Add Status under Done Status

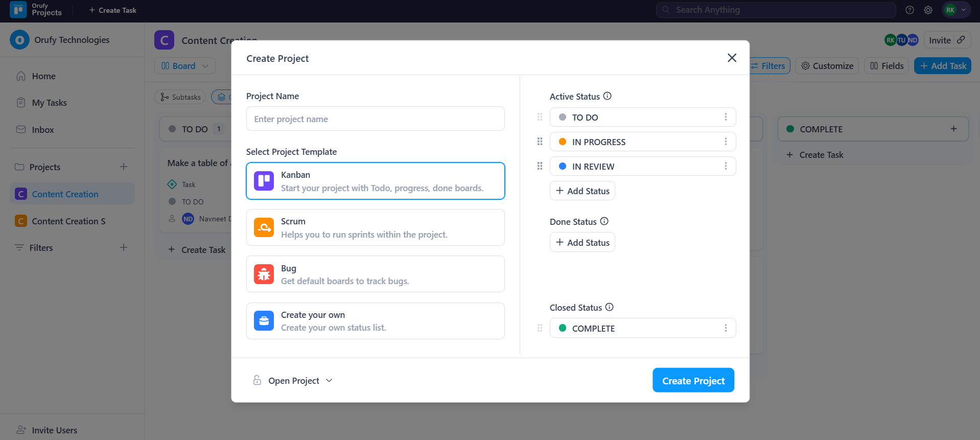point(582,243)
